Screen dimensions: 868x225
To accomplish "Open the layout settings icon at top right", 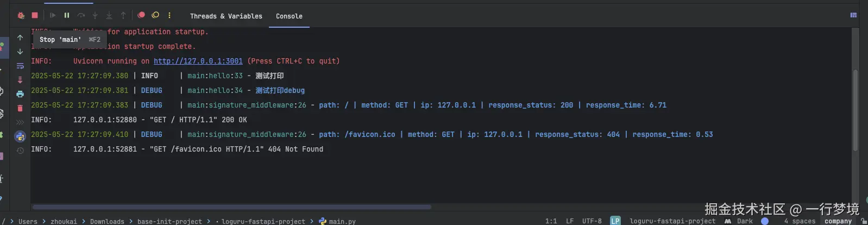I will tap(853, 15).
